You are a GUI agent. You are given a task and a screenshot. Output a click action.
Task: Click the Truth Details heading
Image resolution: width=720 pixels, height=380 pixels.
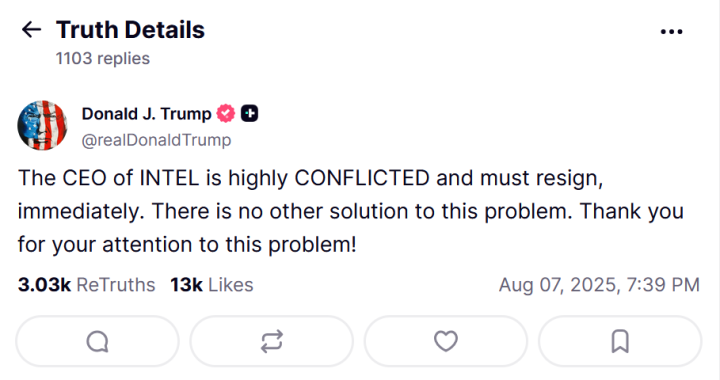(x=130, y=30)
